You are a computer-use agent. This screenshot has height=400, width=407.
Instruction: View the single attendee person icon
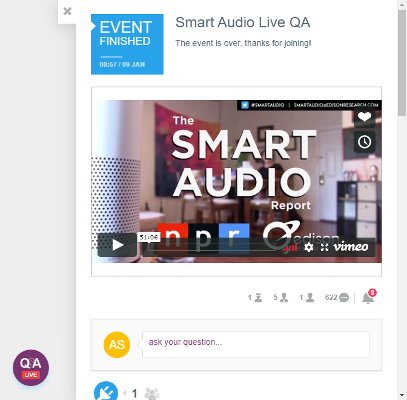click(x=310, y=297)
